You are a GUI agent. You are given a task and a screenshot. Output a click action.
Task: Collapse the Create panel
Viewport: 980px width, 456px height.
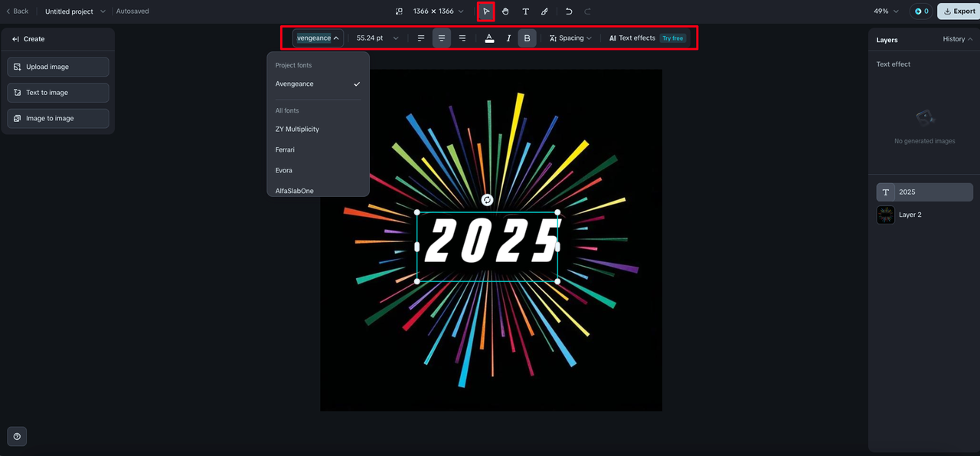coord(15,39)
